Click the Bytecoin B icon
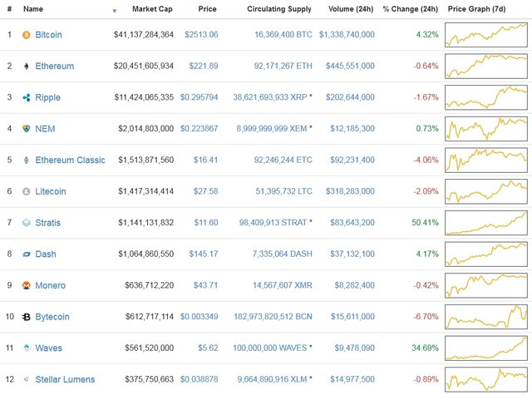This screenshot has height=395, width=532. 26,317
